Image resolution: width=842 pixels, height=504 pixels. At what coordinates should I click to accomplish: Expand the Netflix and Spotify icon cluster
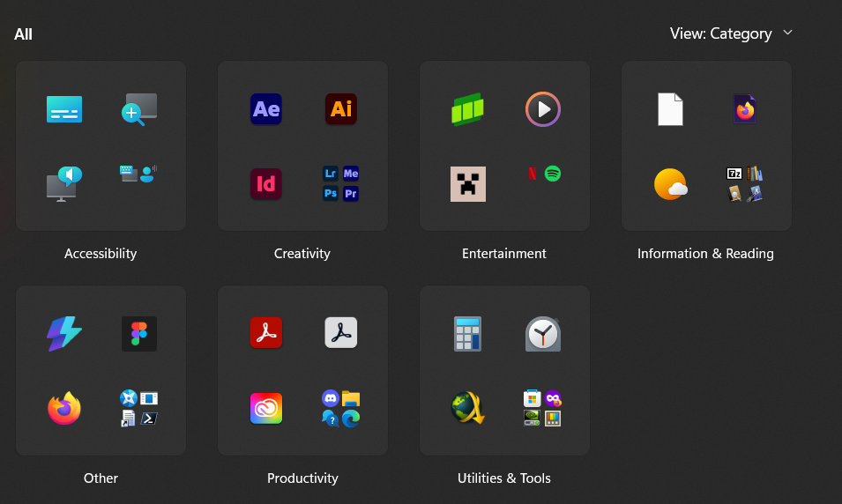(x=543, y=174)
